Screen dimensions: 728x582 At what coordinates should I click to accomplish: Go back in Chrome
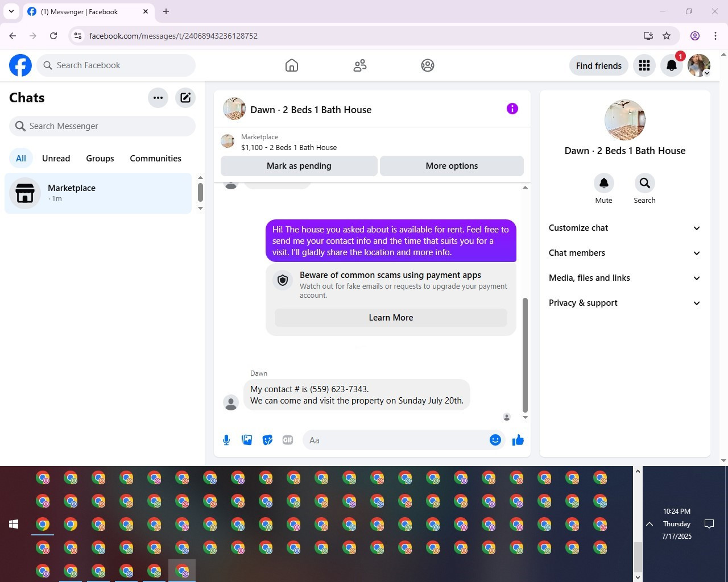pos(13,36)
